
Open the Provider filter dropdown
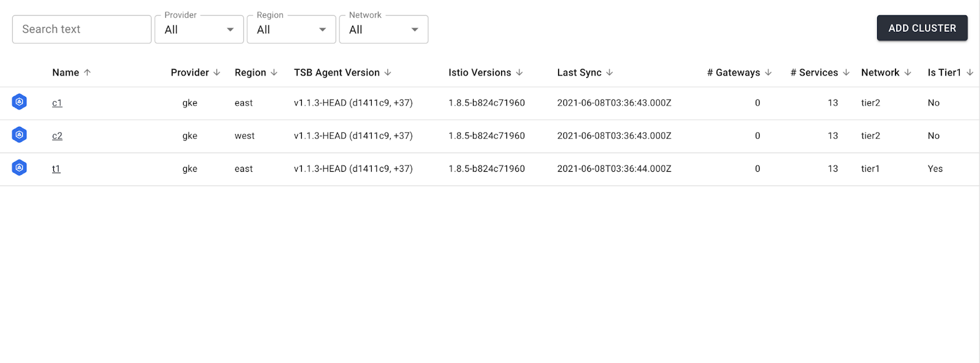click(x=199, y=29)
